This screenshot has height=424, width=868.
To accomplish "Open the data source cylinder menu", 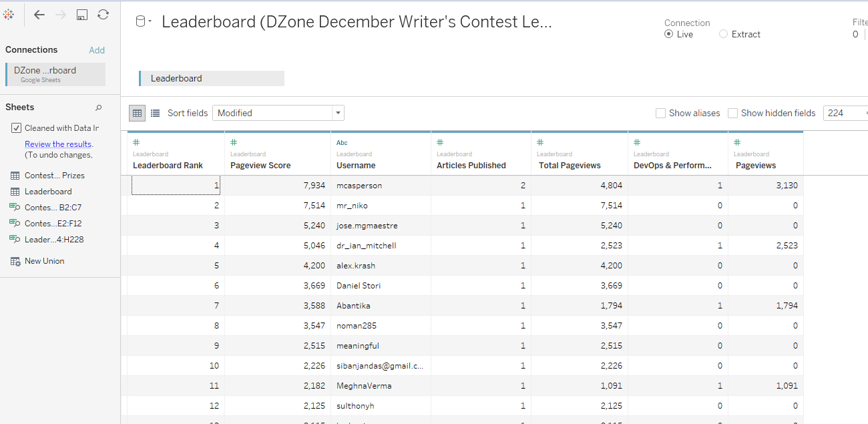I will (143, 22).
